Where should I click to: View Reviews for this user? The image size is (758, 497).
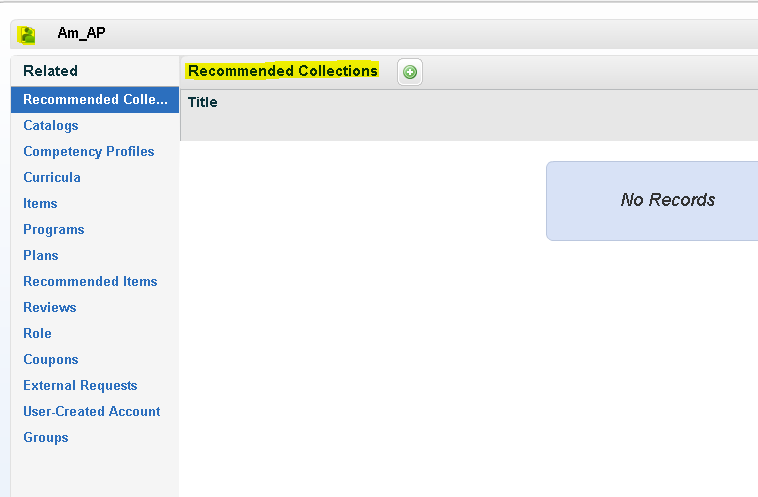[x=50, y=307]
